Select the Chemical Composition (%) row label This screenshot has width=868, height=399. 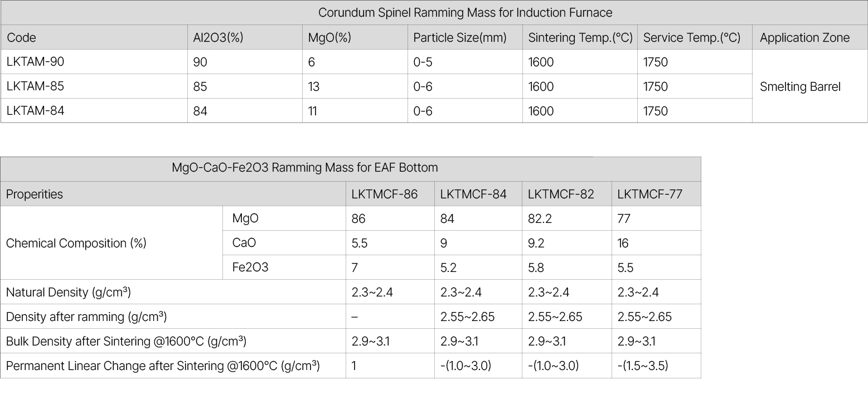(x=76, y=244)
